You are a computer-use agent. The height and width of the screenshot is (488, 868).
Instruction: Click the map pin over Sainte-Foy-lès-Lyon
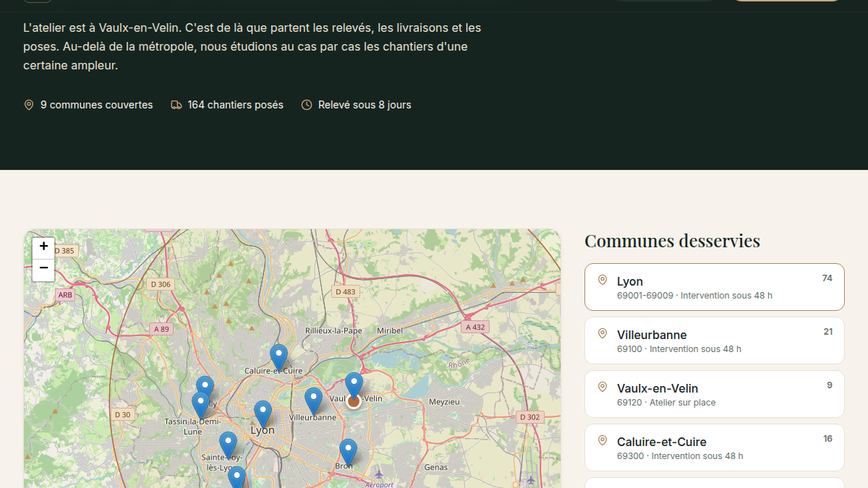pyautogui.click(x=228, y=445)
